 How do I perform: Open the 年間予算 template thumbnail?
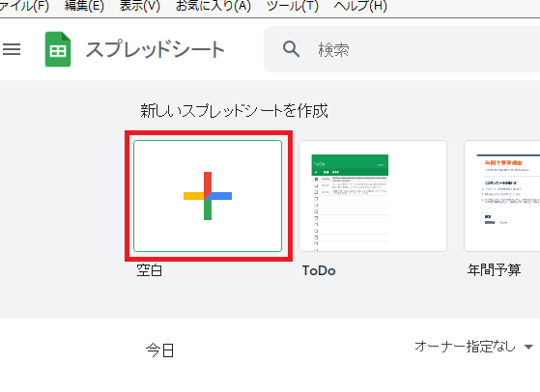[x=502, y=196]
